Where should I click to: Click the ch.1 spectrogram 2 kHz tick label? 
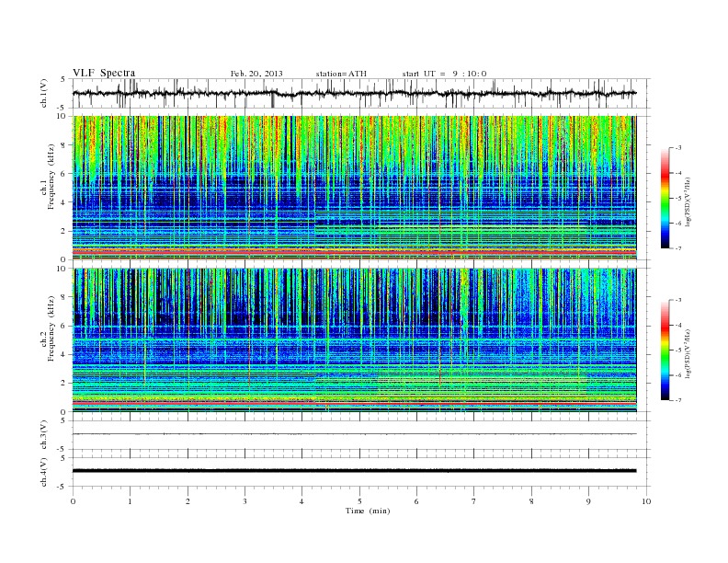63,231
